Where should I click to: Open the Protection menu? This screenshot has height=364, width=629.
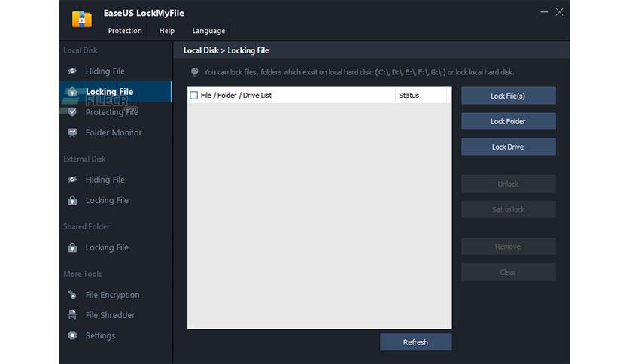(x=125, y=31)
